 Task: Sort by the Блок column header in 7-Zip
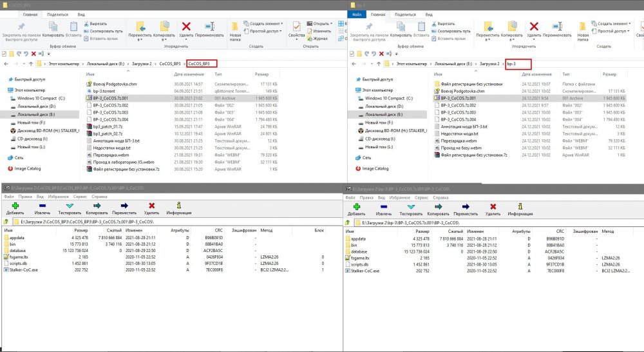(x=319, y=230)
